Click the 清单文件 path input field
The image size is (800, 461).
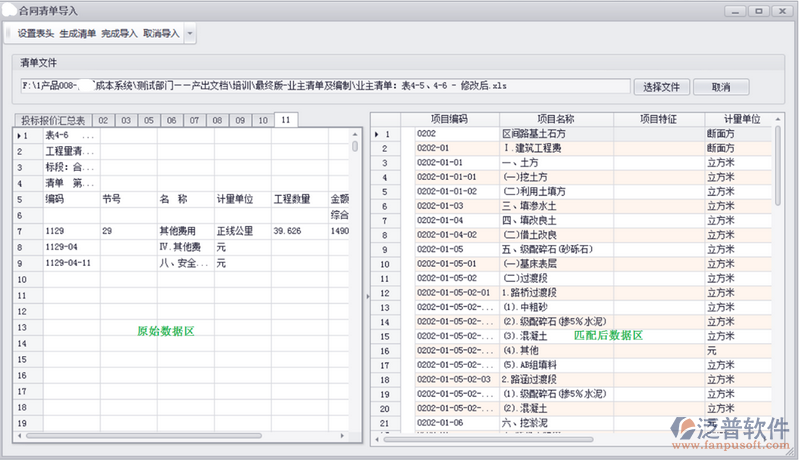324,87
